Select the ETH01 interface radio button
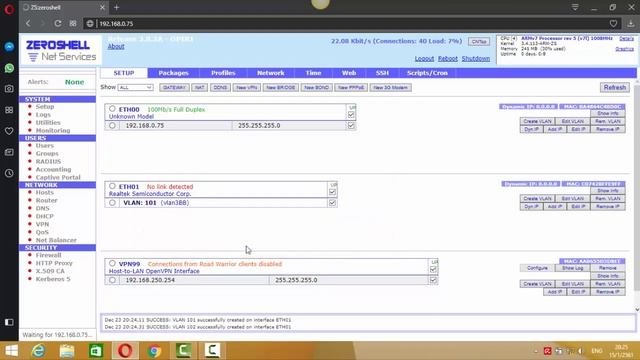This screenshot has width=640, height=360. [112, 186]
